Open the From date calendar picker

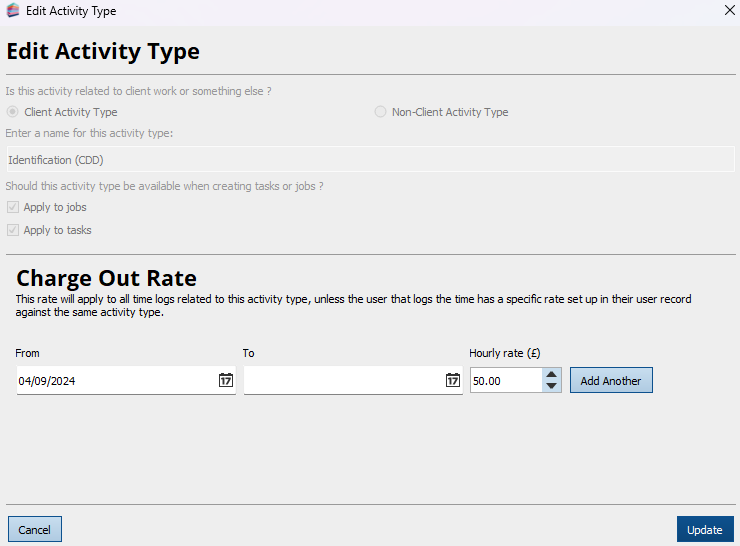[x=226, y=381]
